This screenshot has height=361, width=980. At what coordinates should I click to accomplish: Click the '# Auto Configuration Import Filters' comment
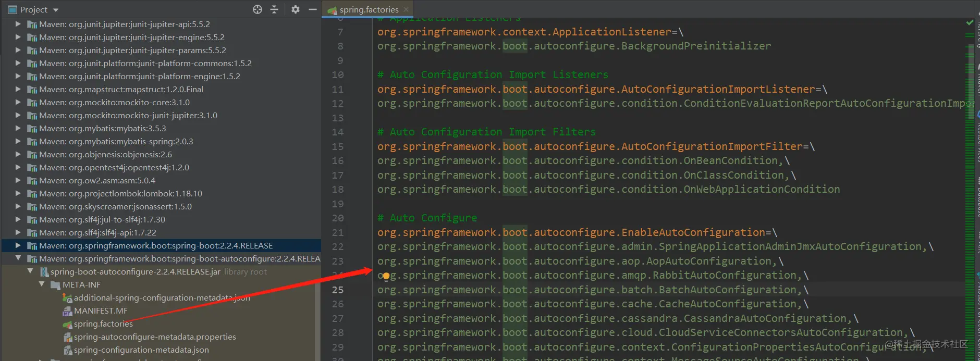(486, 132)
